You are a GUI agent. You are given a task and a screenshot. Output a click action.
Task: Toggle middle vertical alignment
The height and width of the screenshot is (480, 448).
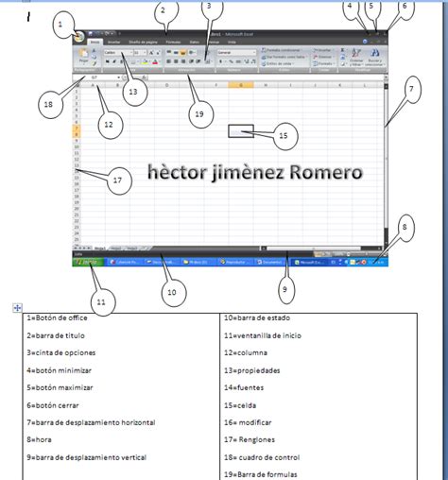pos(176,52)
